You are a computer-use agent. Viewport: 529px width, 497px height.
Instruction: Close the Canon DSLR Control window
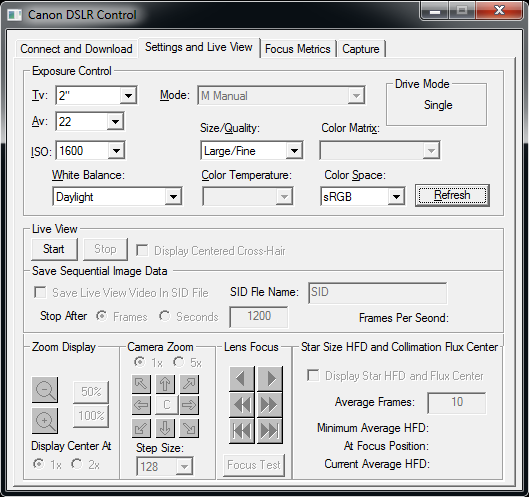point(500,11)
